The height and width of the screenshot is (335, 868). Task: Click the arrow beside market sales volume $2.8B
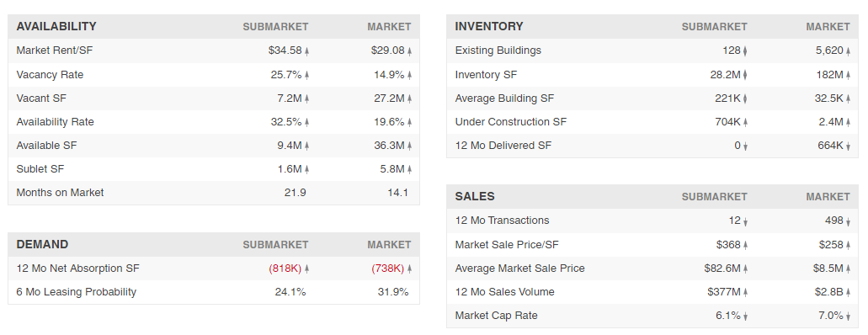point(848,292)
